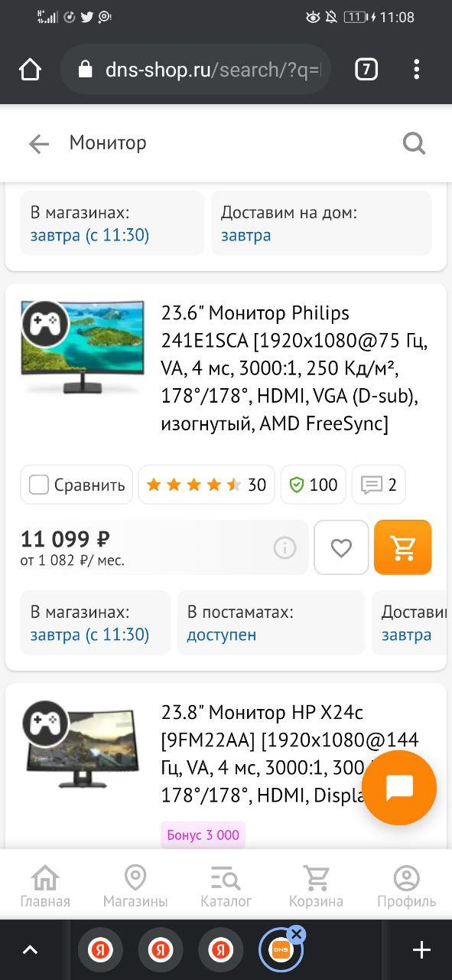
Task: Show price info with the circled i icon
Action: pyautogui.click(x=285, y=547)
